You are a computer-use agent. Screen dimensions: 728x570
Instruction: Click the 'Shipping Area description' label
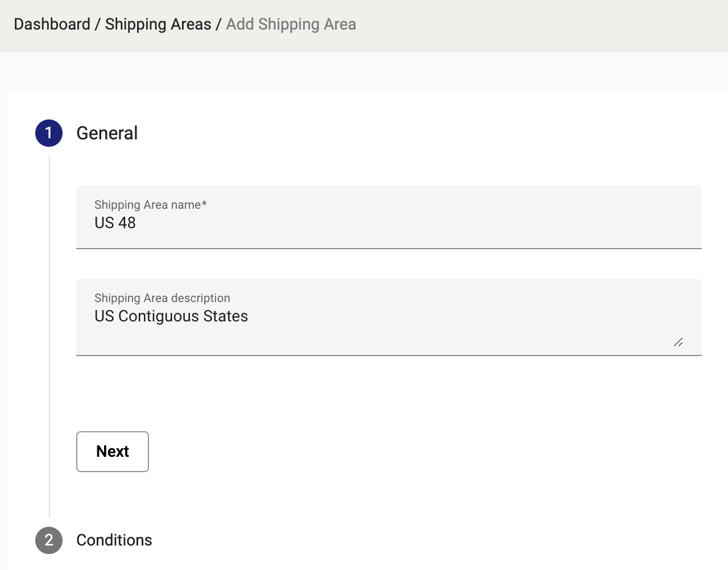click(162, 298)
